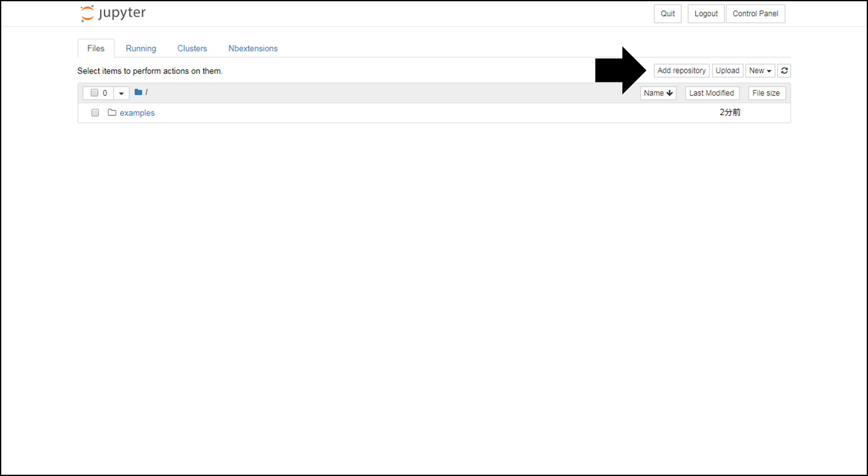The image size is (868, 476).
Task: Open the Nbextensions tab
Action: [x=253, y=48]
